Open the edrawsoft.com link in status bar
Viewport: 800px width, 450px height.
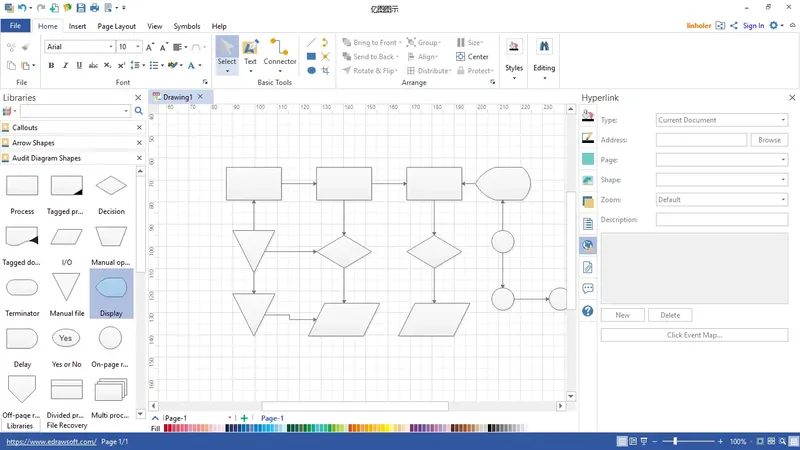pos(51,442)
